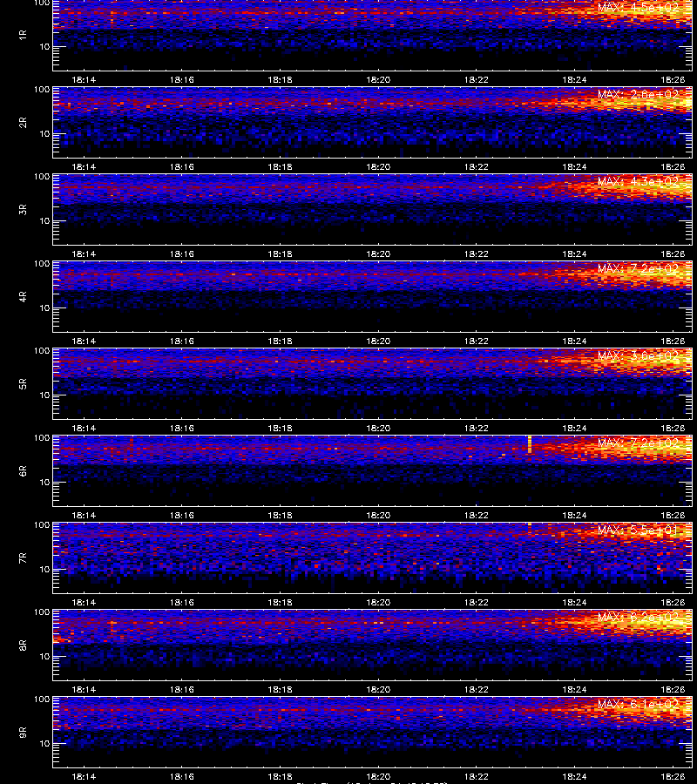Click the 18:16 time label under panel 5R

[181, 428]
